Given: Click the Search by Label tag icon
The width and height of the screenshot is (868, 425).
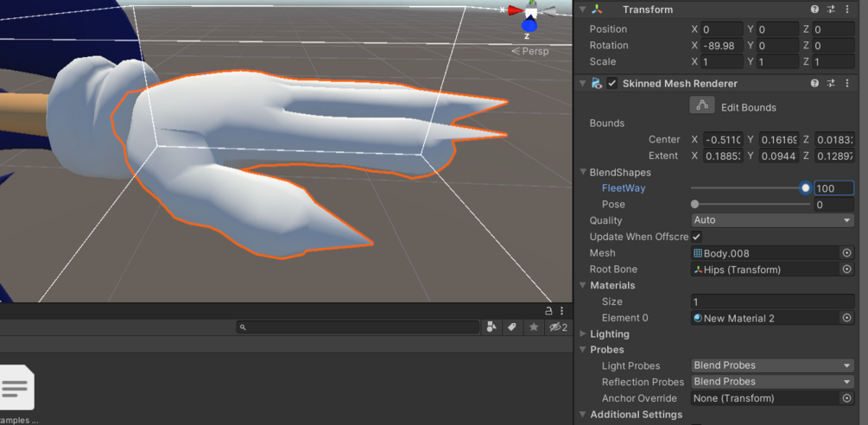Looking at the screenshot, I should pos(512,327).
